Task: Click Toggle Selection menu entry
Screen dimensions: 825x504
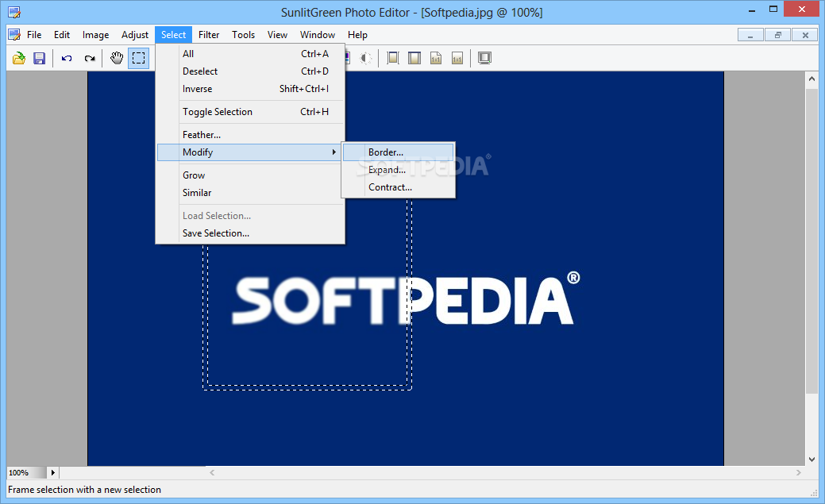Action: pyautogui.click(x=250, y=112)
